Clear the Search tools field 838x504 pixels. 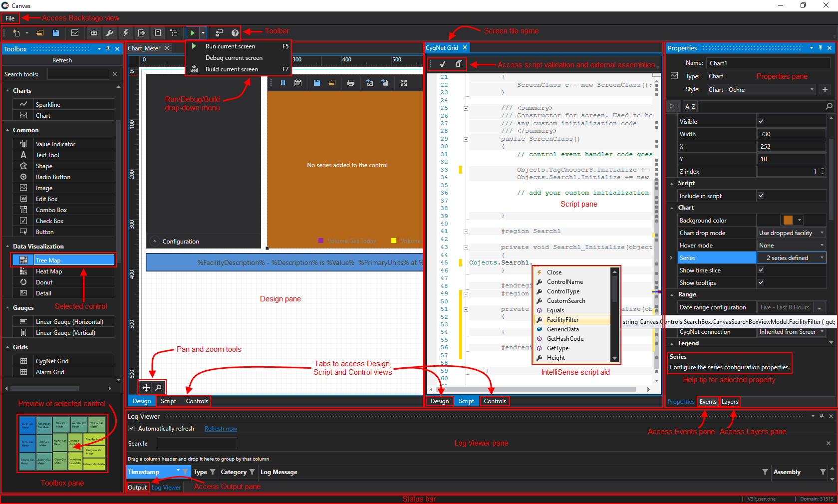(x=115, y=74)
